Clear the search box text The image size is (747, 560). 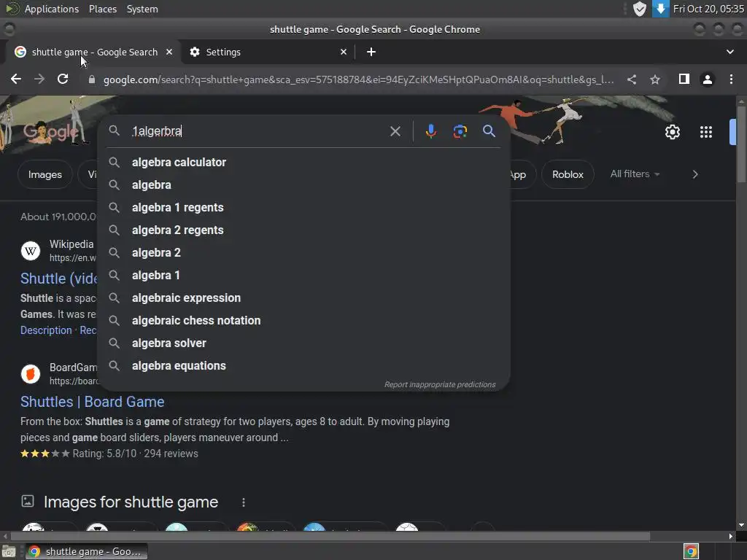pyautogui.click(x=395, y=131)
